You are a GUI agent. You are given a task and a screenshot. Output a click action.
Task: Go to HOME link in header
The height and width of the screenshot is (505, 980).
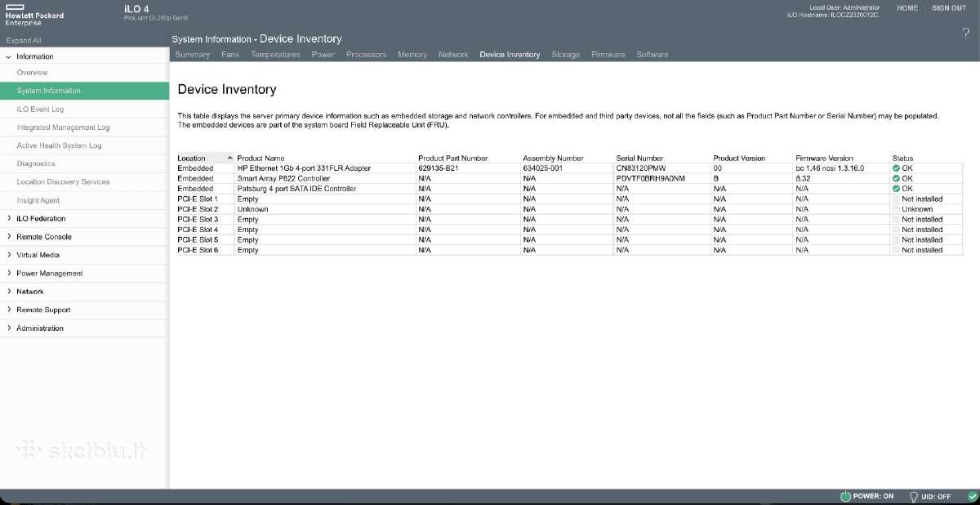pos(907,8)
